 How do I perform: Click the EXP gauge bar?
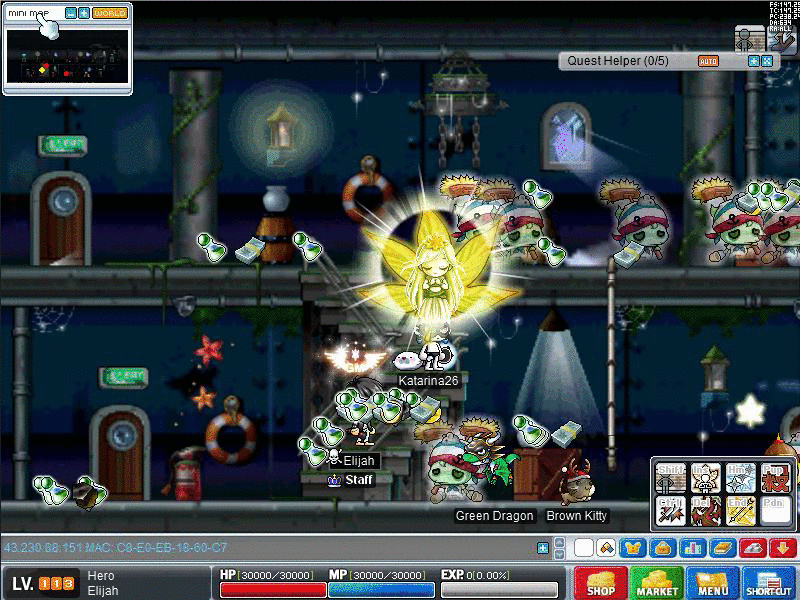point(499,590)
